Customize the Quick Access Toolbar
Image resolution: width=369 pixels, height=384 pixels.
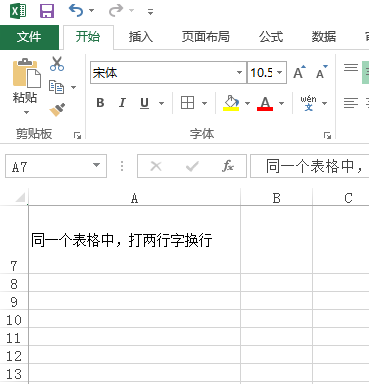[150, 12]
